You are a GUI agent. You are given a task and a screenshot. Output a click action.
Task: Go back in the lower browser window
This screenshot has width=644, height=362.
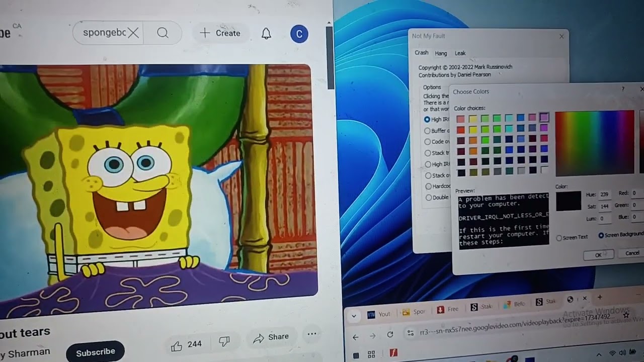tap(356, 336)
